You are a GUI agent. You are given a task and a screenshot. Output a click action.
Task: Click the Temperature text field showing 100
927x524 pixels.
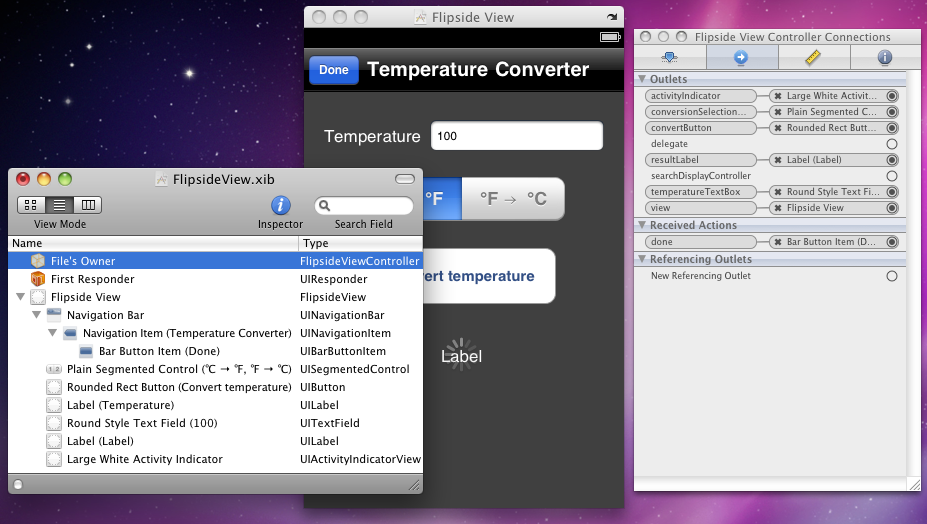[517, 136]
